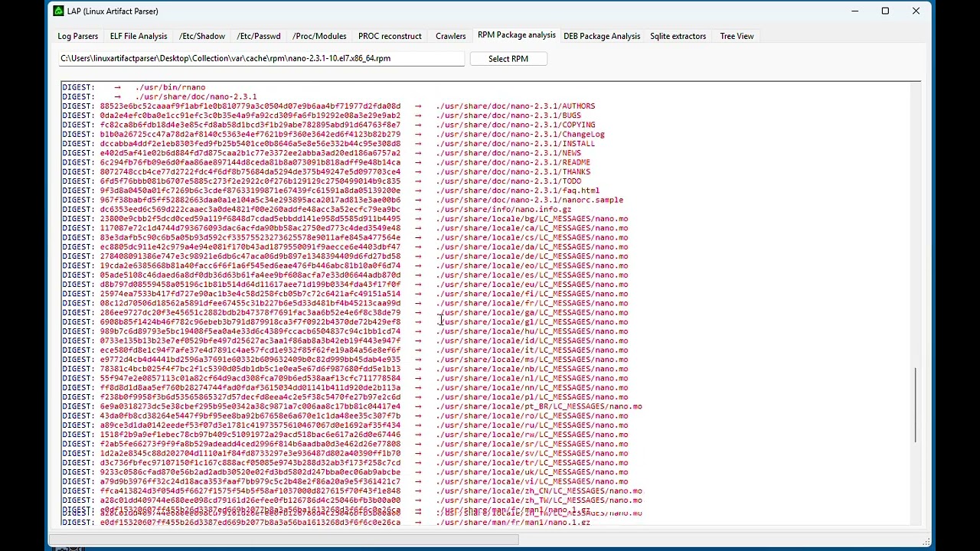Open the DEB Package Analysis tab
Image resolution: width=980 pixels, height=551 pixels.
[602, 36]
